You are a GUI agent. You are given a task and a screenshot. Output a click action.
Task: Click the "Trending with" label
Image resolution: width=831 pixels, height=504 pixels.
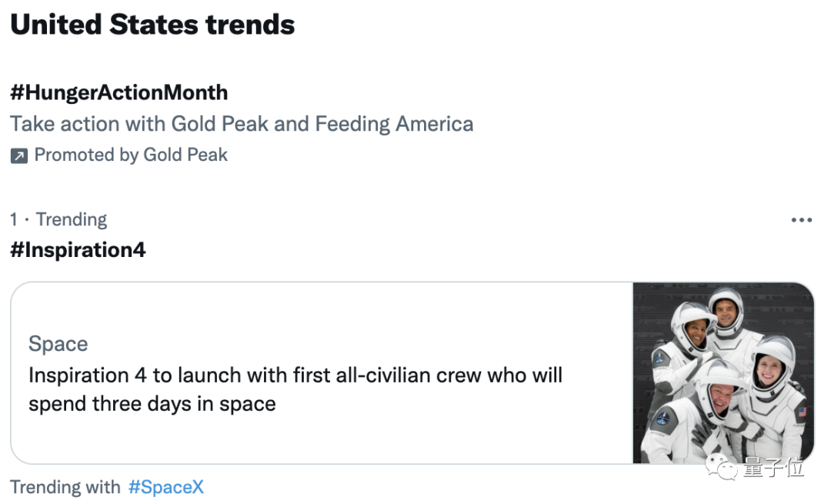coord(65,487)
